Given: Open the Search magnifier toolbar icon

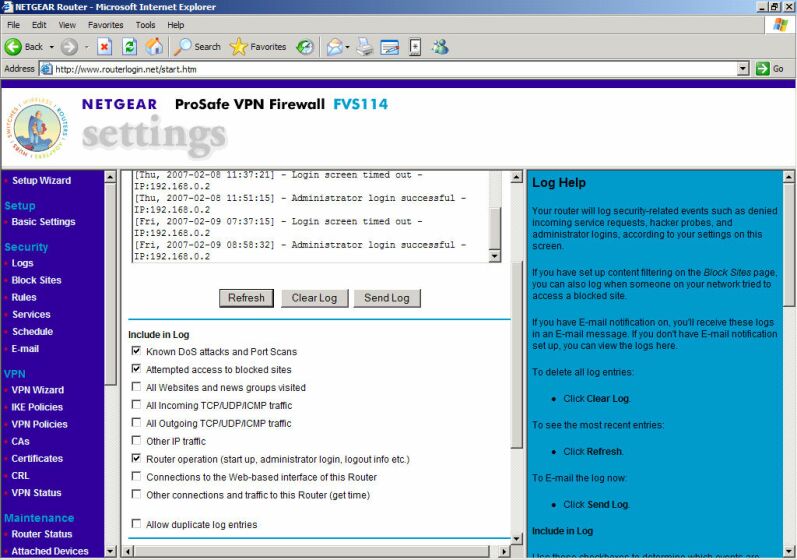Looking at the screenshot, I should pyautogui.click(x=182, y=47).
